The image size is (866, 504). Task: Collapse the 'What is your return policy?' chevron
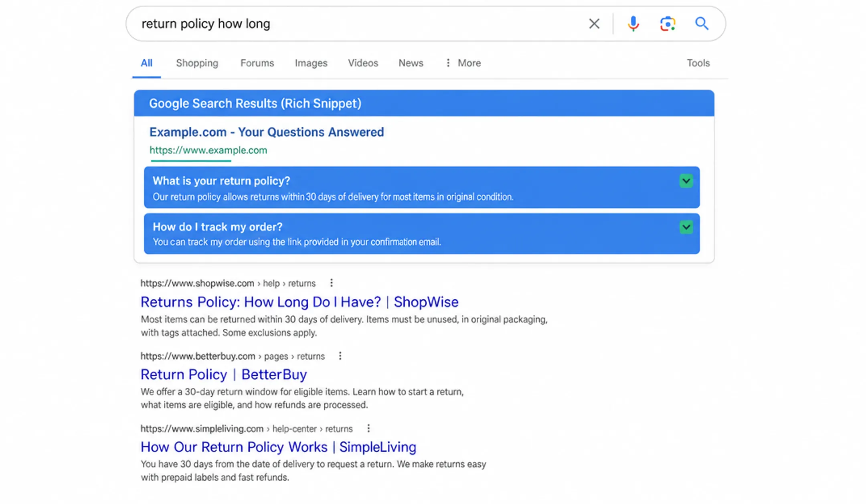pyautogui.click(x=686, y=181)
